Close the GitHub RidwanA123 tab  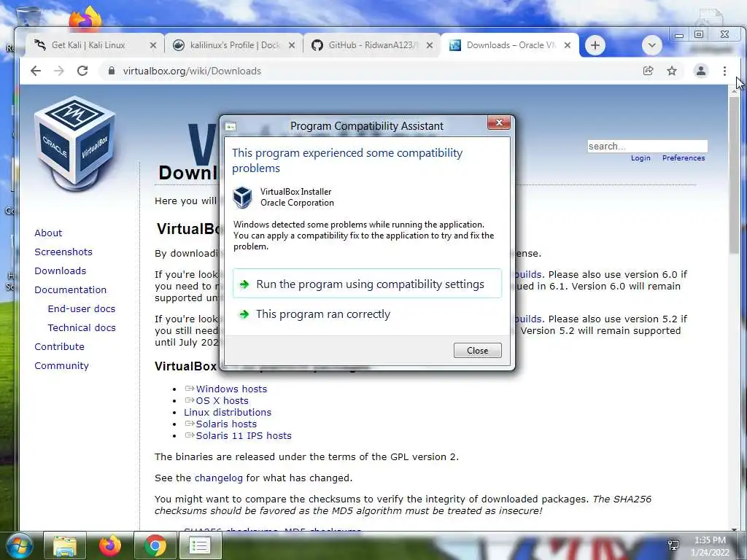click(429, 45)
